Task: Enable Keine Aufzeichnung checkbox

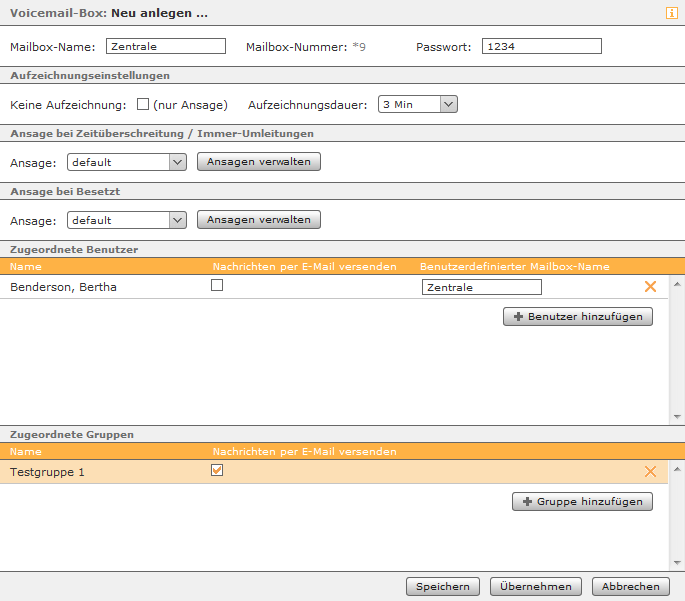Action: click(143, 104)
